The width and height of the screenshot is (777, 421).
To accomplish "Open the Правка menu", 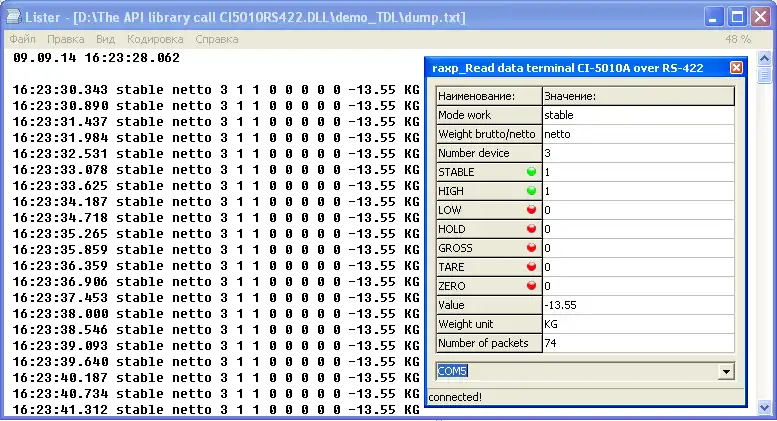I will coord(65,39).
